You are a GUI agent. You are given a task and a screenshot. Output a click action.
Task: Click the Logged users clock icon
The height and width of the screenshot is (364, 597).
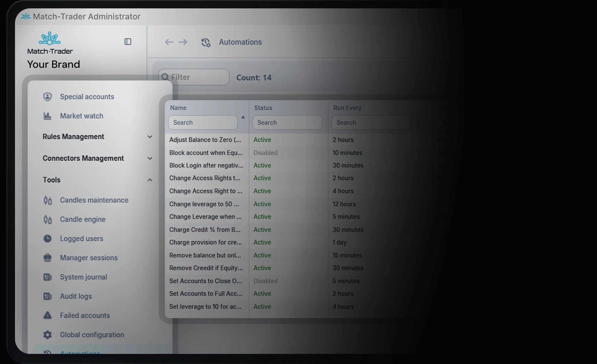coord(47,239)
